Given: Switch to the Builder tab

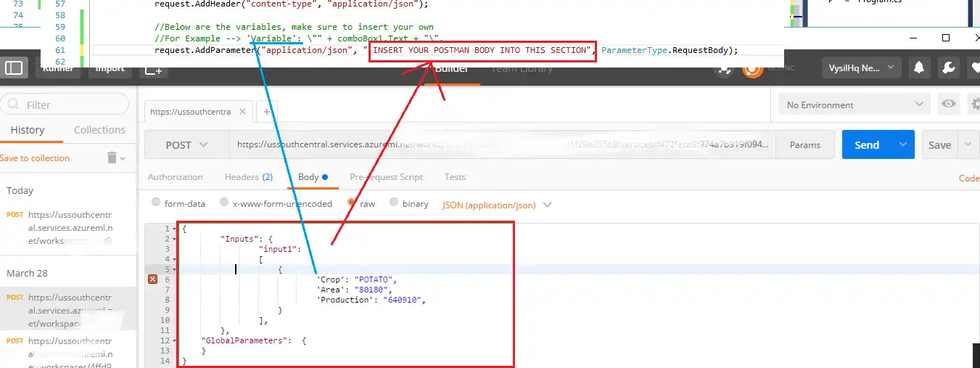Looking at the screenshot, I should (x=451, y=68).
